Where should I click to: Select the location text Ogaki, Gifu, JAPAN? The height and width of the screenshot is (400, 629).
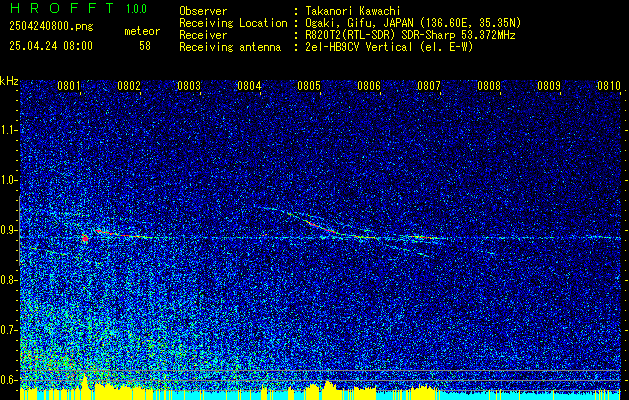click(359, 23)
